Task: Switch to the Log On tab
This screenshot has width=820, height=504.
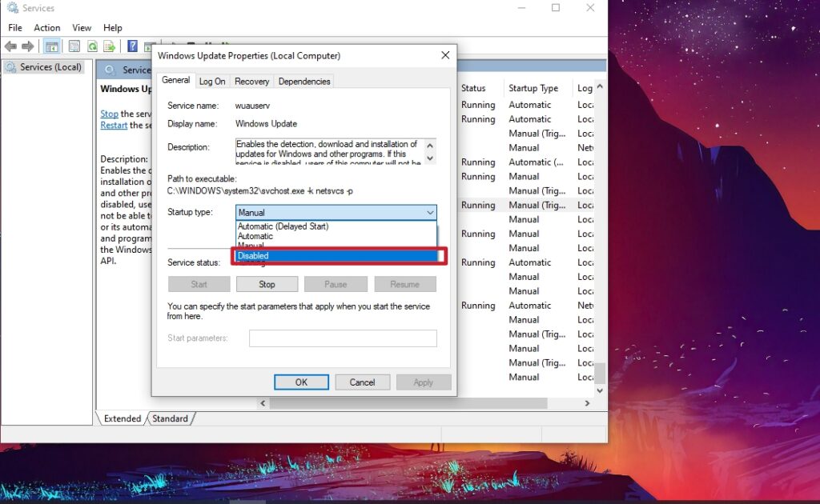Action: coord(211,82)
